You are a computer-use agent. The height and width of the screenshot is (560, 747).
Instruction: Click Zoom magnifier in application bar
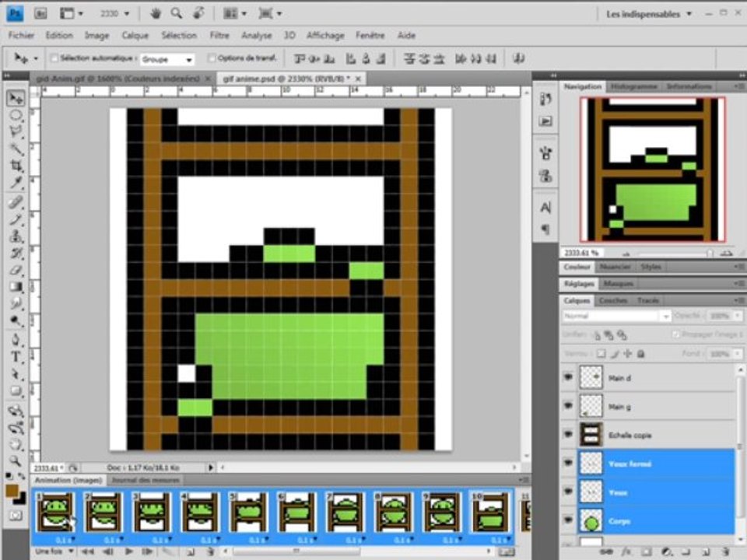177,14
